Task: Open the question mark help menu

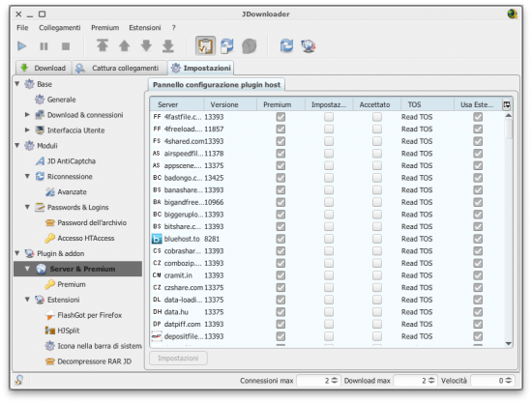Action: click(174, 28)
